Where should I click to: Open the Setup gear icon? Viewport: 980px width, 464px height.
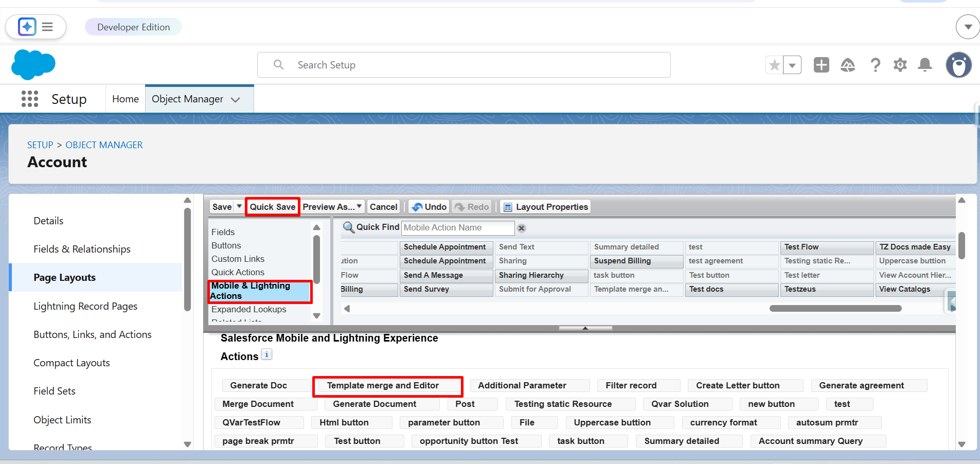point(900,65)
